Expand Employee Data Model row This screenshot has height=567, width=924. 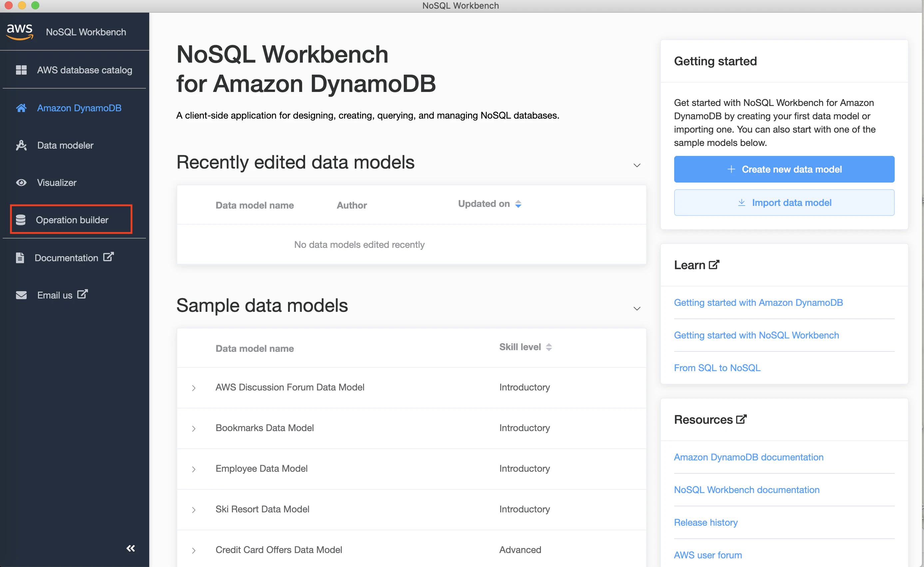(x=194, y=469)
